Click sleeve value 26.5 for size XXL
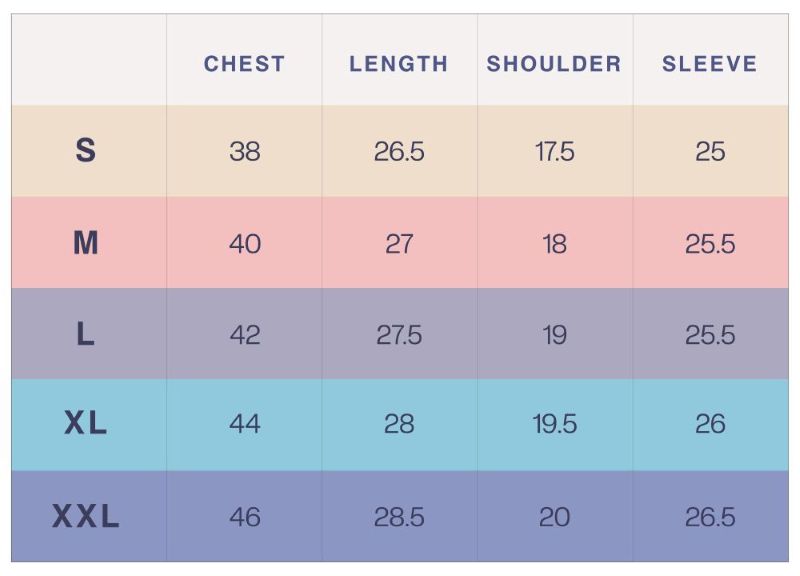The image size is (800, 576). click(x=710, y=517)
